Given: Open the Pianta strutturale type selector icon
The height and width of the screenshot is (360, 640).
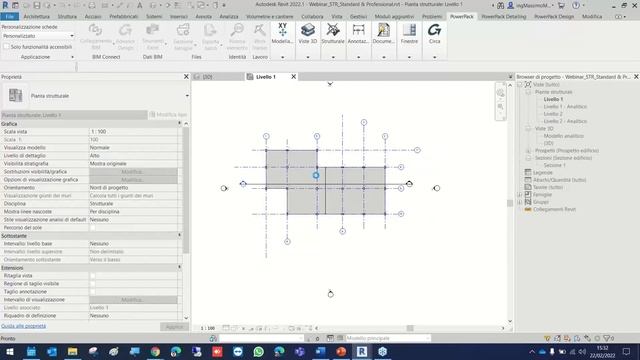Looking at the screenshot, I should (x=16, y=96).
